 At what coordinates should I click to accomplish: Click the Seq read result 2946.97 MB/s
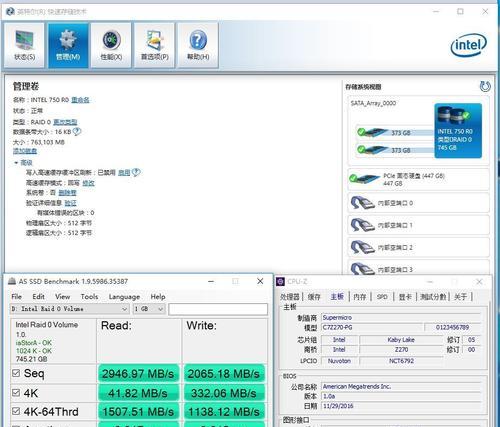pos(138,373)
